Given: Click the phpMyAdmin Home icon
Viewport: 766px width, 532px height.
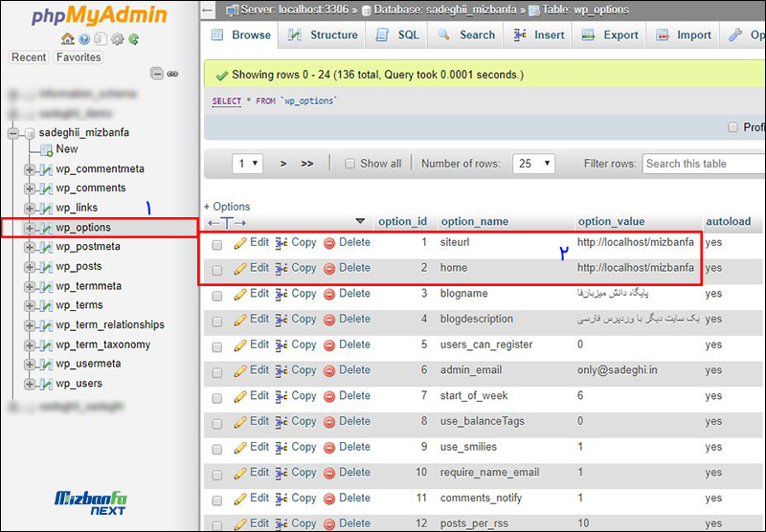Looking at the screenshot, I should 67,39.
